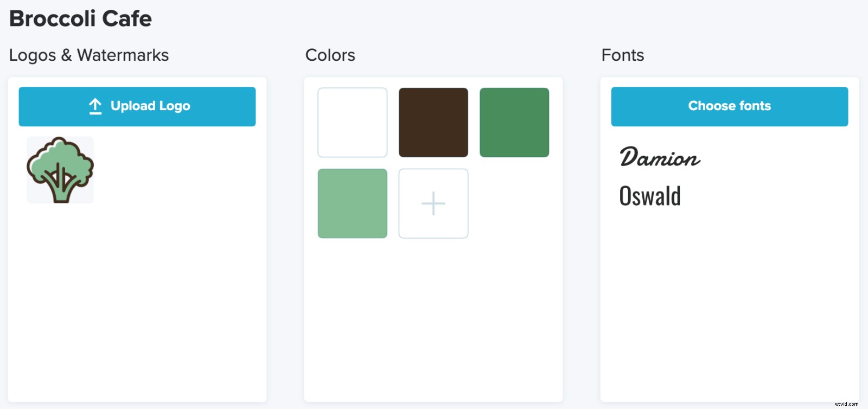868x409 pixels.
Task: Open the Logos & Watermarks section header
Action: click(90, 55)
